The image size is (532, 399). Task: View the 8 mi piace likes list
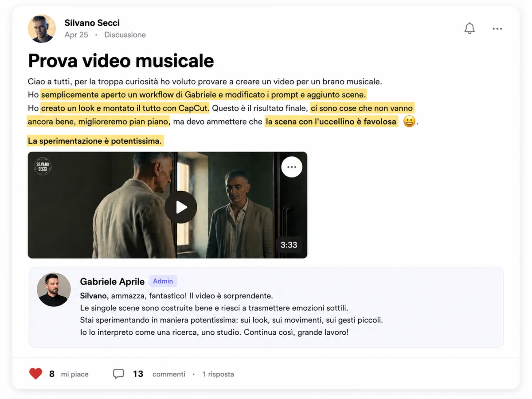pyautogui.click(x=69, y=374)
